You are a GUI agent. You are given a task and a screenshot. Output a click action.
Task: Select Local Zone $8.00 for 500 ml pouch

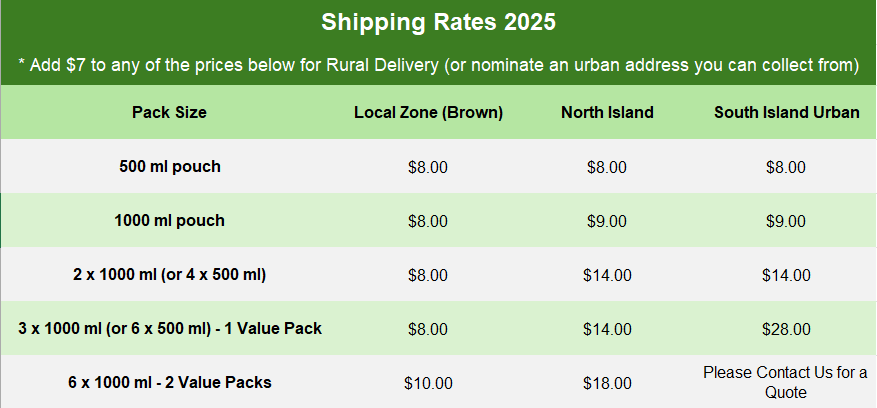point(428,167)
